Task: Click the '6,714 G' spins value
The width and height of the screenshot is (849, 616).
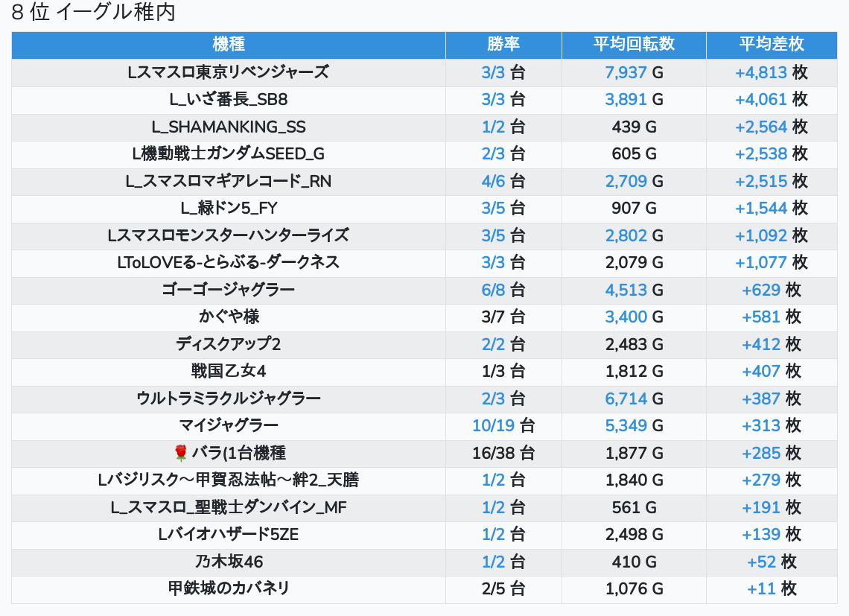Action: coord(634,399)
